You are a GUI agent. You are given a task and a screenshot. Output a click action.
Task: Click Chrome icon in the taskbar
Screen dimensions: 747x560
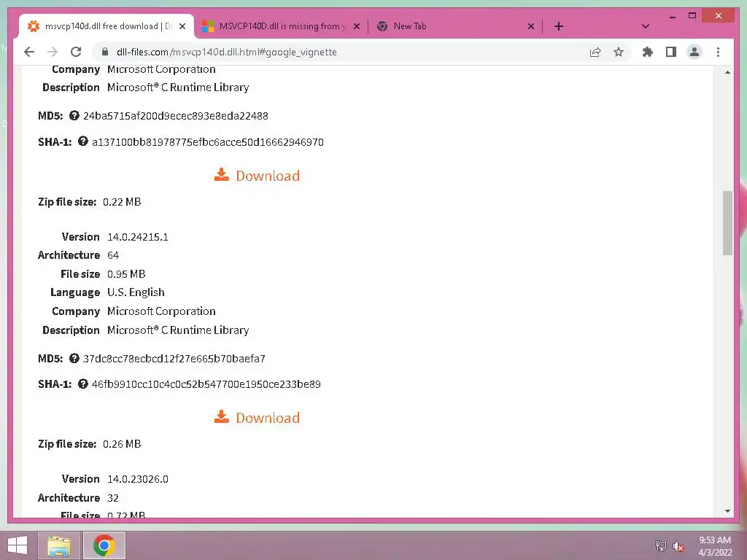pos(104,545)
